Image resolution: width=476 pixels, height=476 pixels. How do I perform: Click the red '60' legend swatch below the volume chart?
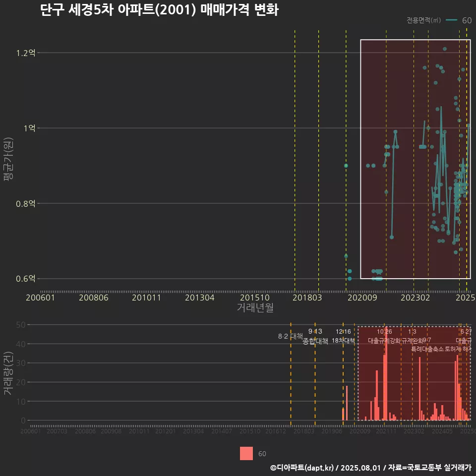tap(246, 453)
